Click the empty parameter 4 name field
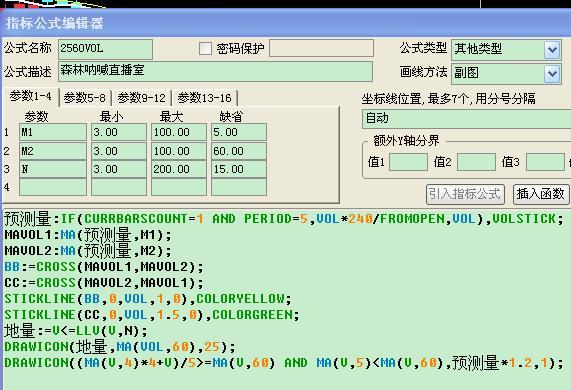Image resolution: width=571 pixels, height=390 pixels. point(53,187)
